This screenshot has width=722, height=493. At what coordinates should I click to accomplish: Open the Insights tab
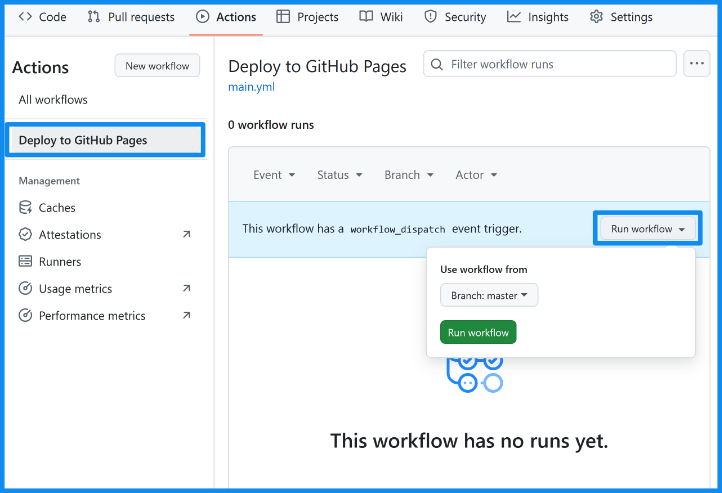coord(537,17)
